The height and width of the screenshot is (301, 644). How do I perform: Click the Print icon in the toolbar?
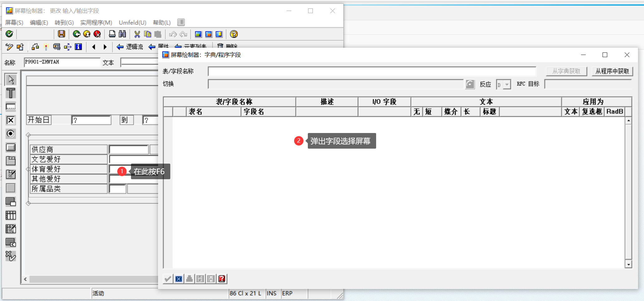[x=112, y=34]
